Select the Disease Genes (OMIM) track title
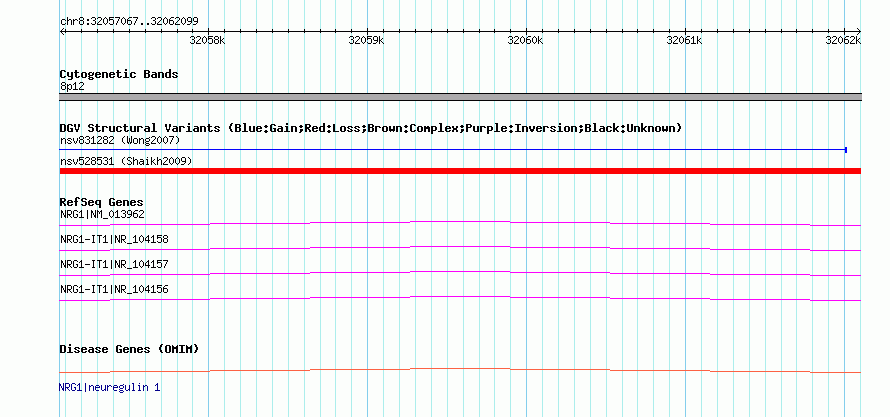 (129, 349)
